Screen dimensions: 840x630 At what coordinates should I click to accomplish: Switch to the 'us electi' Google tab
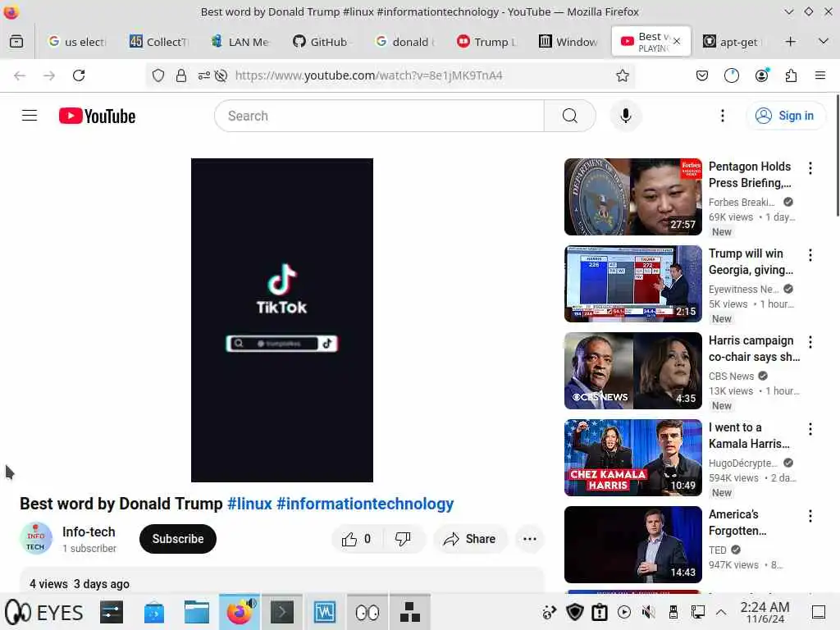click(78, 42)
